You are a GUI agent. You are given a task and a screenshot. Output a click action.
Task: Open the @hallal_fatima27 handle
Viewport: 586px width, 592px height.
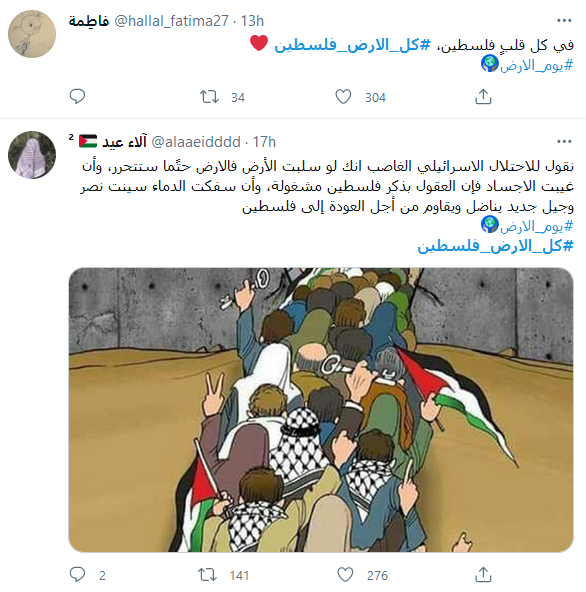pos(171,21)
